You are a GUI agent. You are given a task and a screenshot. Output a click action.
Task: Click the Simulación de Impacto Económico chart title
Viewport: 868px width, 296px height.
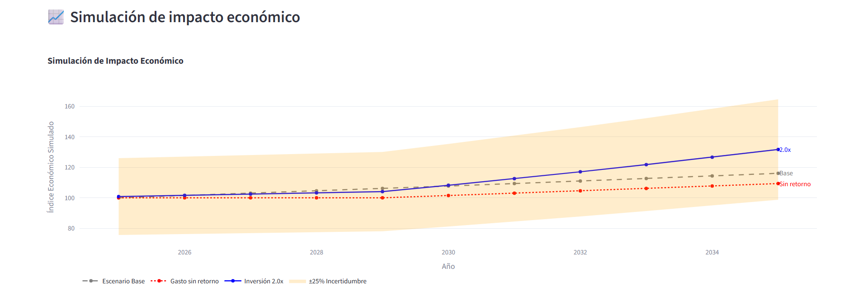click(x=115, y=61)
